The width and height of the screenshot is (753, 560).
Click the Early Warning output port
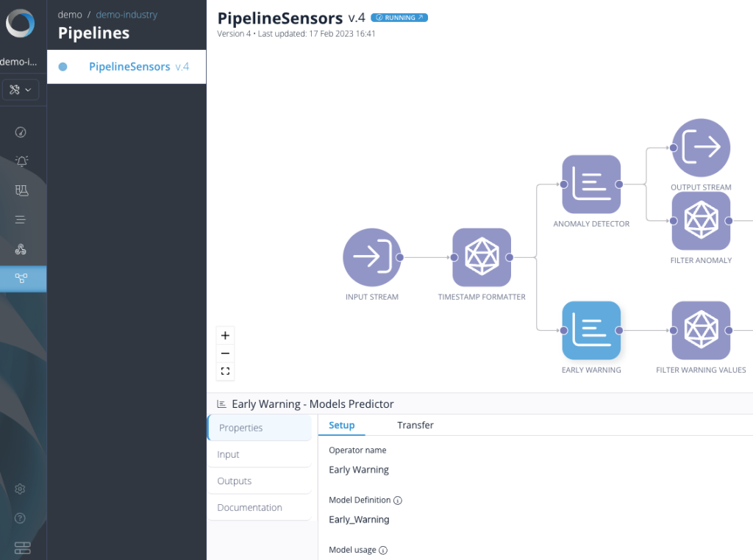[x=619, y=331]
